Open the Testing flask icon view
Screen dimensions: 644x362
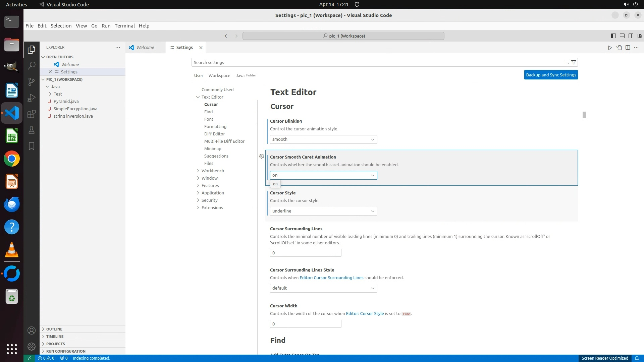click(32, 130)
